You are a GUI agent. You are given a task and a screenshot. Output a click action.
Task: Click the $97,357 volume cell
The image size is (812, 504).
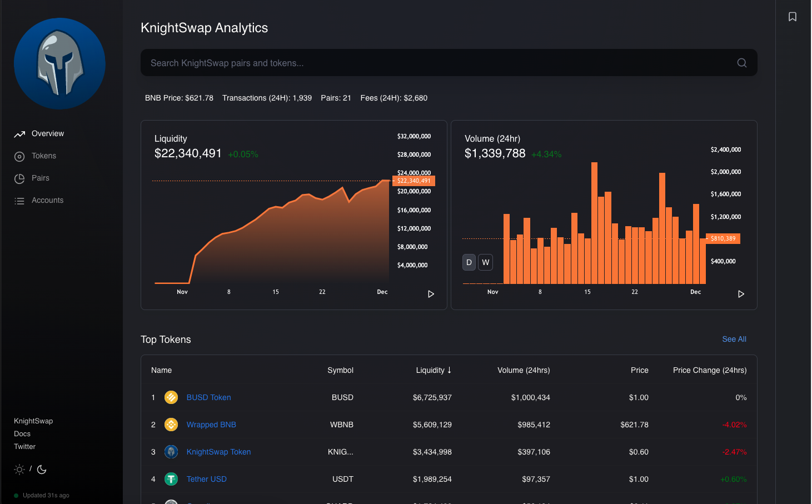click(536, 479)
